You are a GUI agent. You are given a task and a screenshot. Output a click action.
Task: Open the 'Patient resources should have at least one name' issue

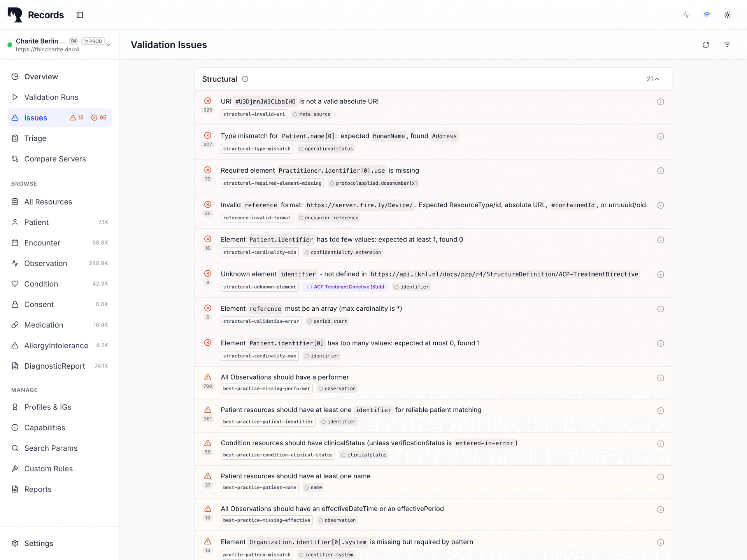point(433,482)
